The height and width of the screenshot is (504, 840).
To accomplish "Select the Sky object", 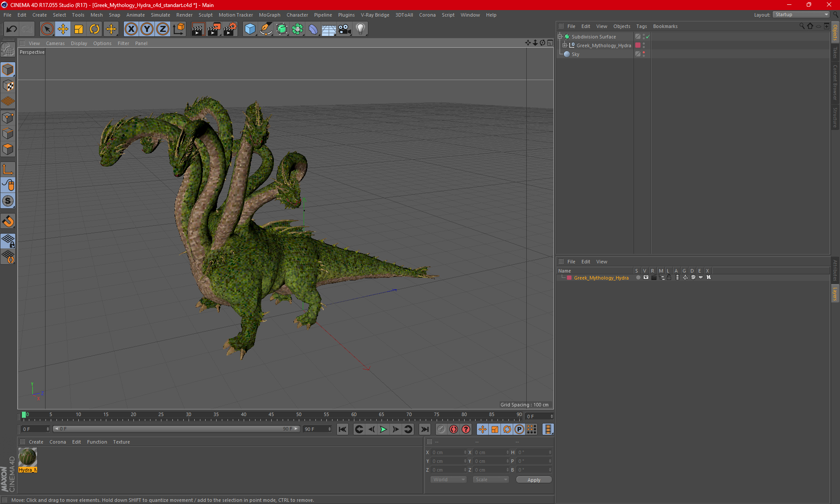I will pos(575,54).
